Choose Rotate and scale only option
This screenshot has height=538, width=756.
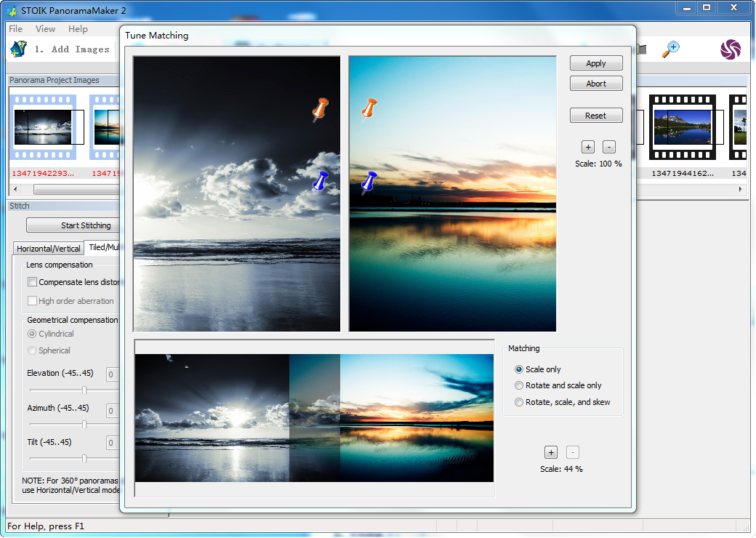click(519, 385)
